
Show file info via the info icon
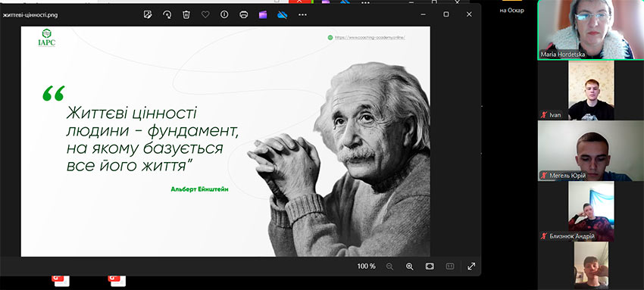pyautogui.click(x=224, y=14)
